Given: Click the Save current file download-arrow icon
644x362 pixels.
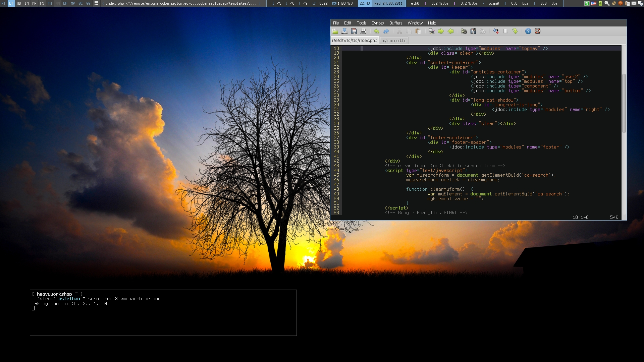Looking at the screenshot, I should [344, 31].
